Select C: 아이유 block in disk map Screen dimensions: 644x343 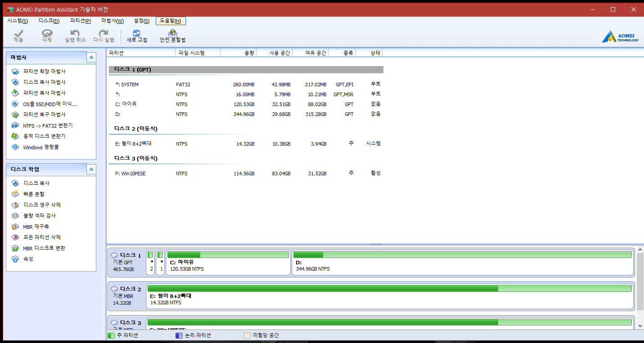228,263
